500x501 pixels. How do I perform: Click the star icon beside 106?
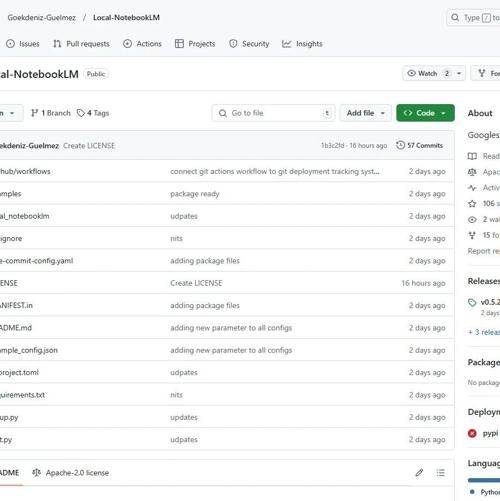472,204
